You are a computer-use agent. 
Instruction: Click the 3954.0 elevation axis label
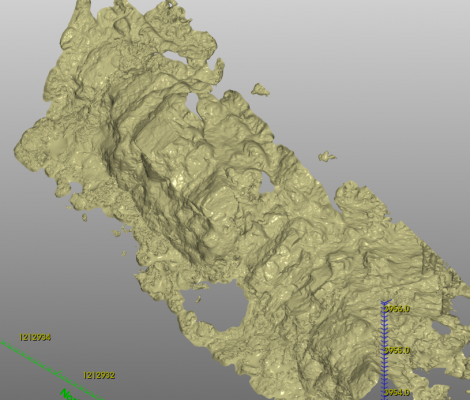(x=397, y=393)
